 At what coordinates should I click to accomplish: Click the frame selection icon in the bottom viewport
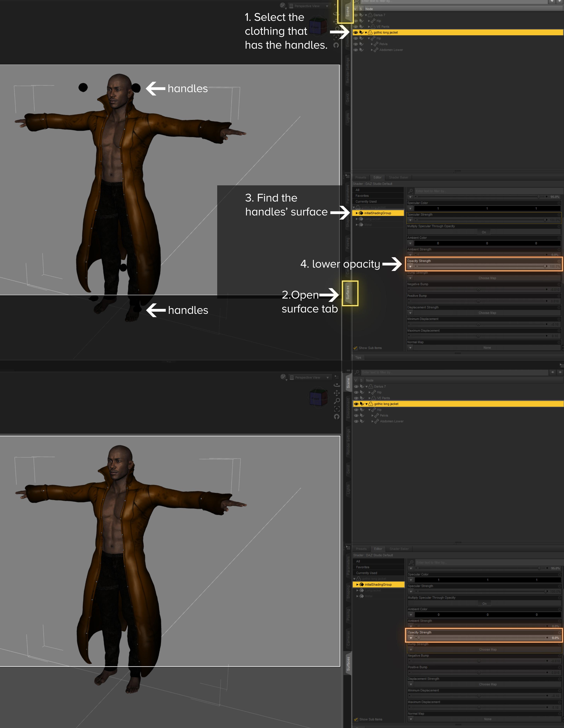click(x=337, y=409)
